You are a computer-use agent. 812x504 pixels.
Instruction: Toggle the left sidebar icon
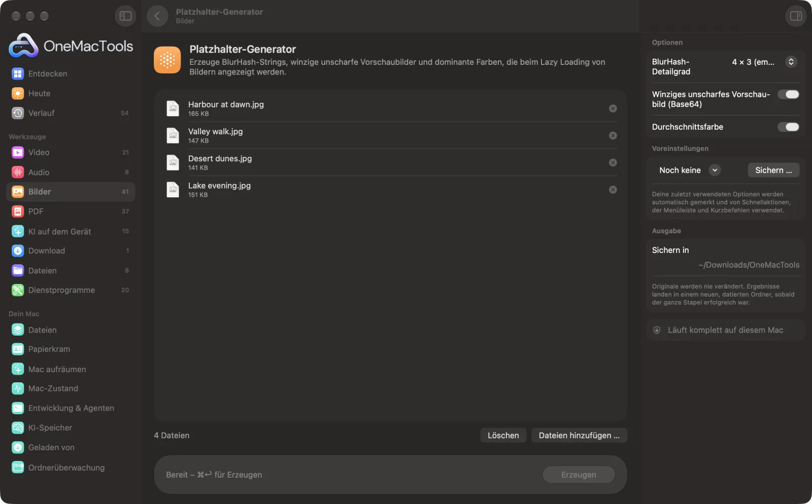click(125, 16)
